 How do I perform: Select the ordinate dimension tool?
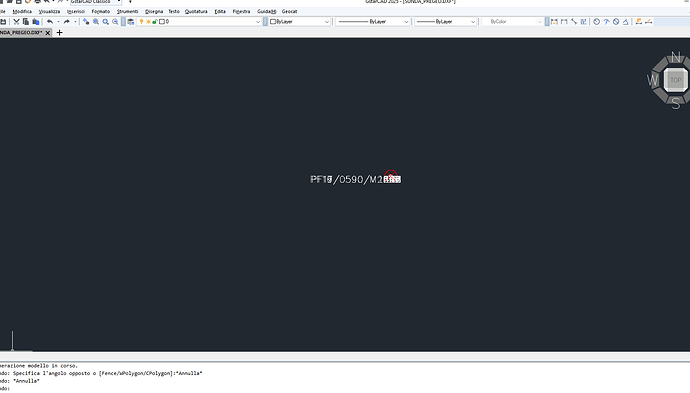click(x=584, y=22)
